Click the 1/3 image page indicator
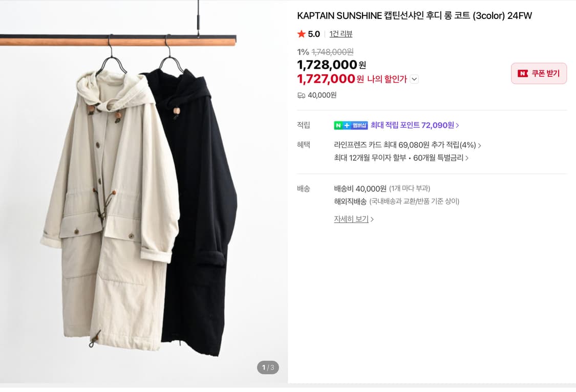Viewport: 576px width, 392px height. coord(267,367)
